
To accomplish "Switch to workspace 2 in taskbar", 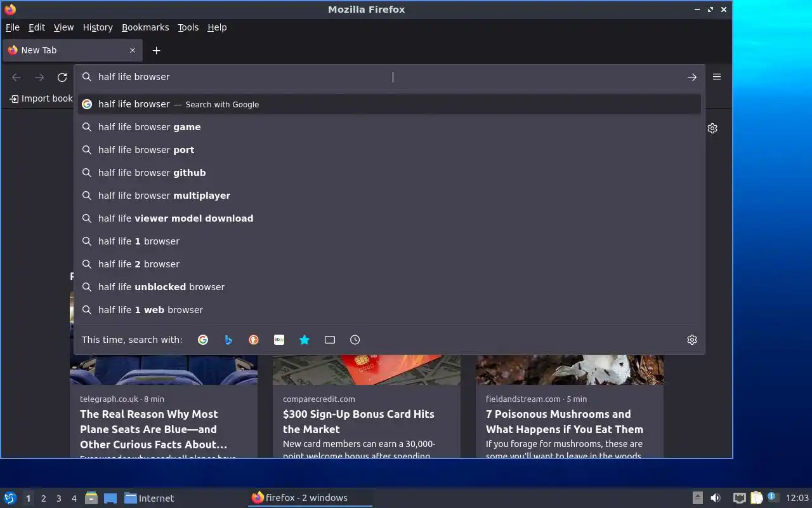I will point(44,498).
